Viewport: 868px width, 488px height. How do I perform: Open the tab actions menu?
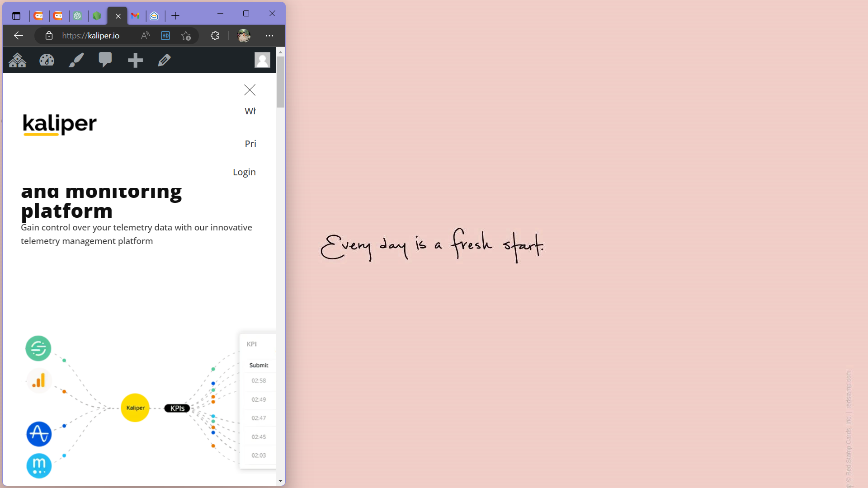(x=16, y=16)
